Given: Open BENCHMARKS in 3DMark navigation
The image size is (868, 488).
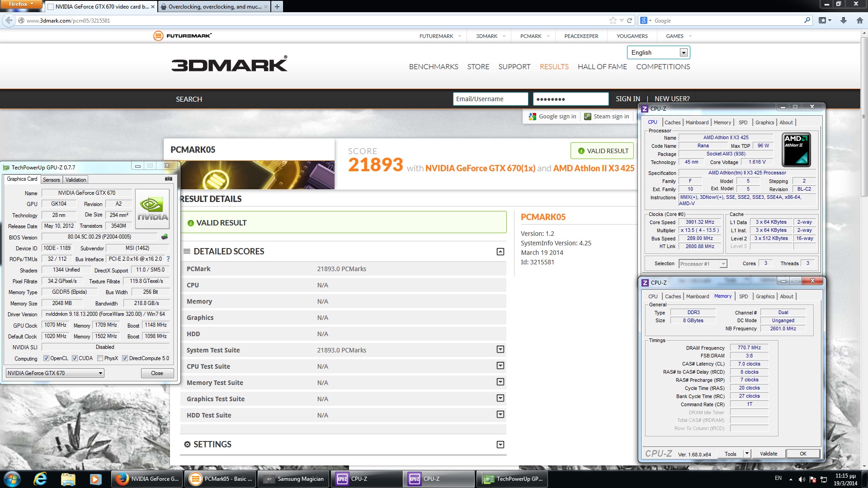Looking at the screenshot, I should point(434,66).
